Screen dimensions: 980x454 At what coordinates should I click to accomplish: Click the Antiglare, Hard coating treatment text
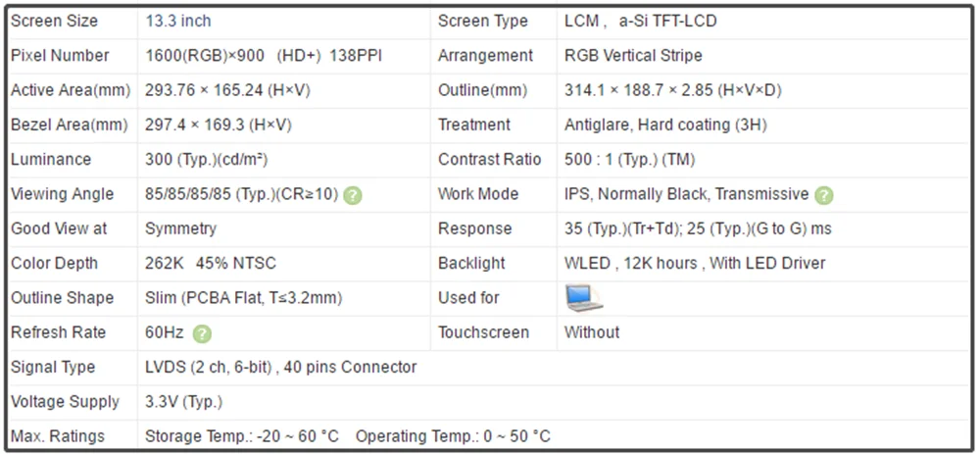click(x=665, y=125)
